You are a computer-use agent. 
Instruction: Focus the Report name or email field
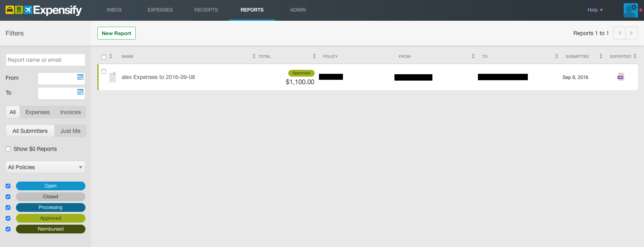click(46, 60)
